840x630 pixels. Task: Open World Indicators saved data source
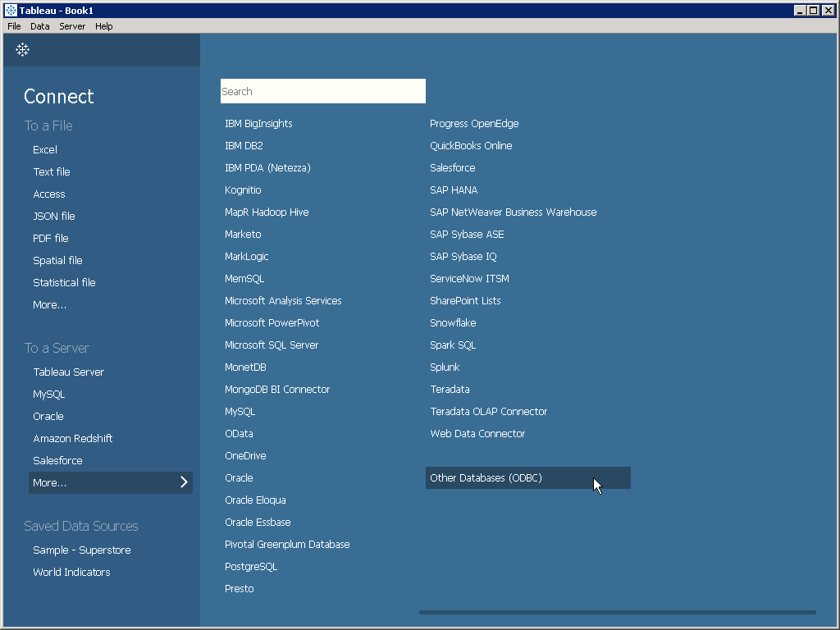coord(71,572)
